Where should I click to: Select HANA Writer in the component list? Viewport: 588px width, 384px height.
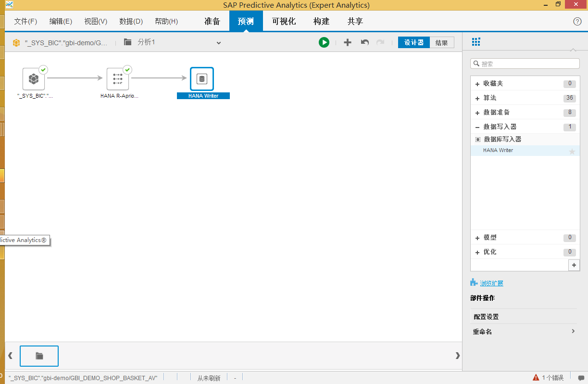[x=525, y=151]
